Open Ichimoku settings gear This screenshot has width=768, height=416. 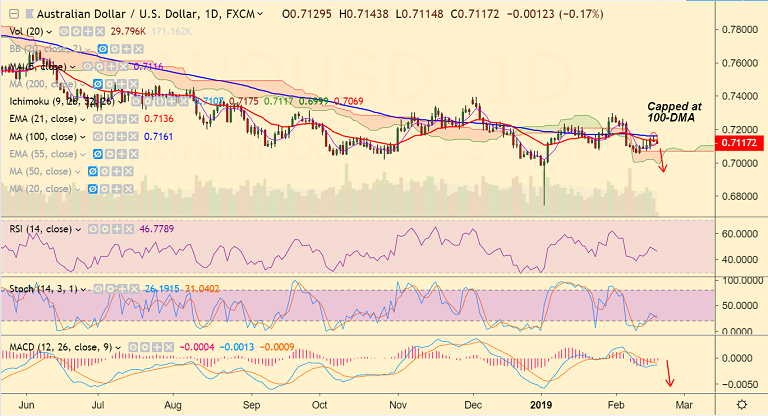(x=147, y=101)
